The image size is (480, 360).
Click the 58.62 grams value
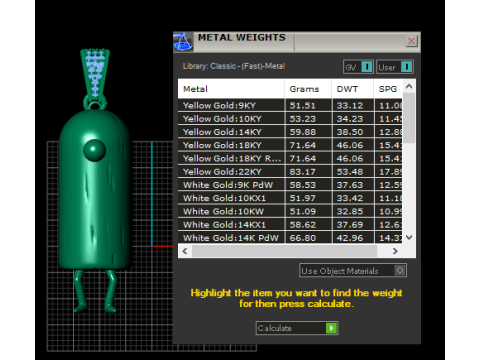tap(302, 225)
